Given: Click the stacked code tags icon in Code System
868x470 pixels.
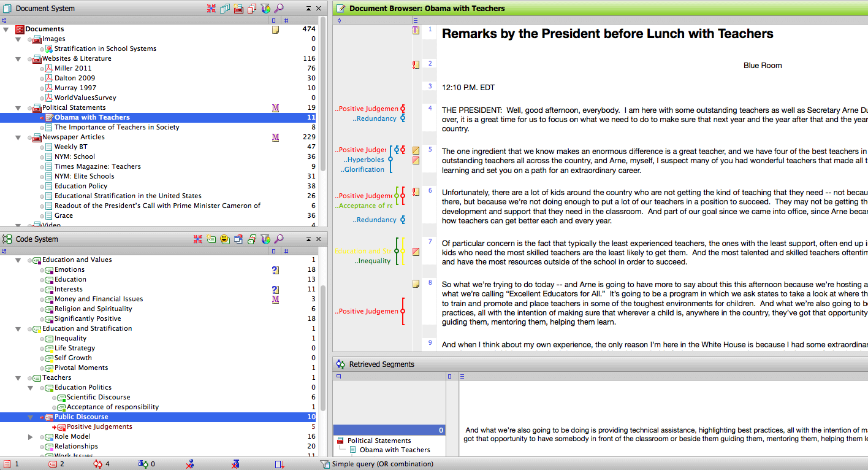Looking at the screenshot, I should coord(252,239).
